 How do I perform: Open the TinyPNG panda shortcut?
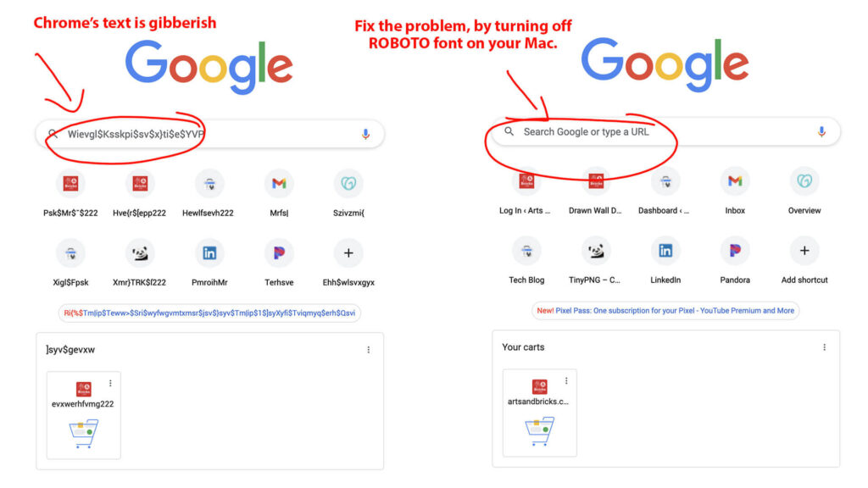click(595, 251)
